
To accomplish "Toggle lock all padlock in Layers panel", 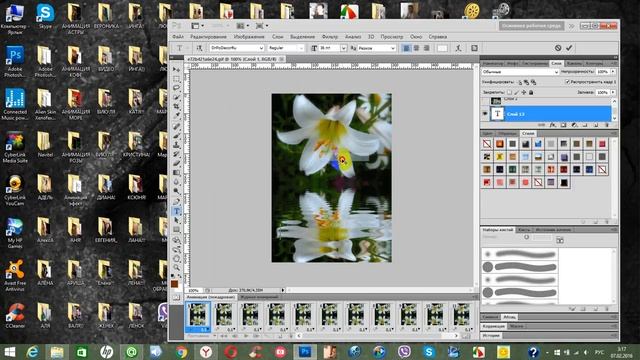I will pos(531,93).
